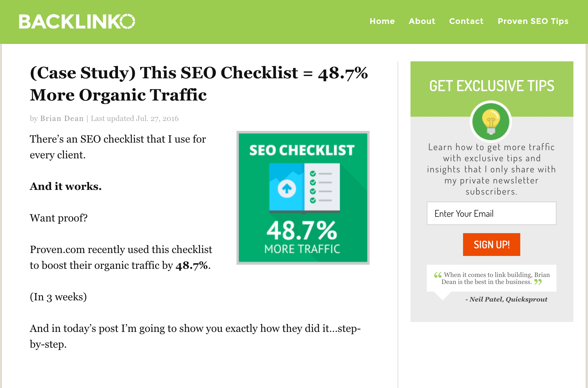
Task: Click the Brian Dean author link
Action: coord(60,118)
